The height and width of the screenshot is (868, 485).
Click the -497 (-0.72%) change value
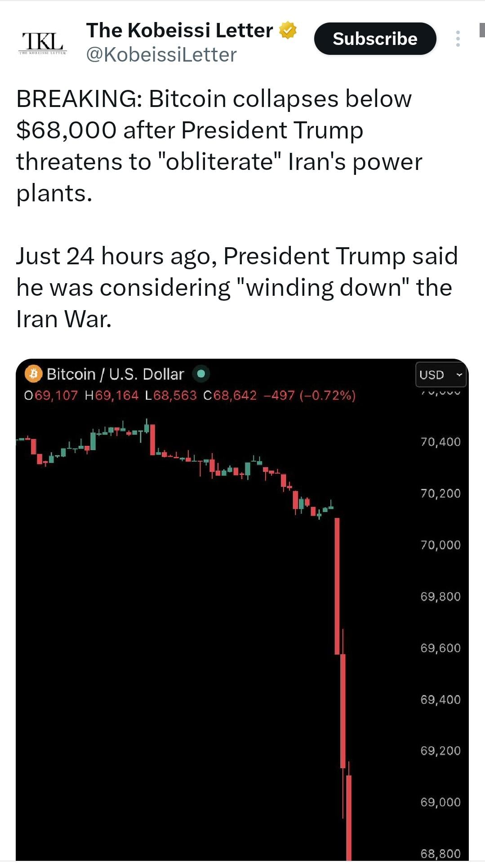point(310,396)
